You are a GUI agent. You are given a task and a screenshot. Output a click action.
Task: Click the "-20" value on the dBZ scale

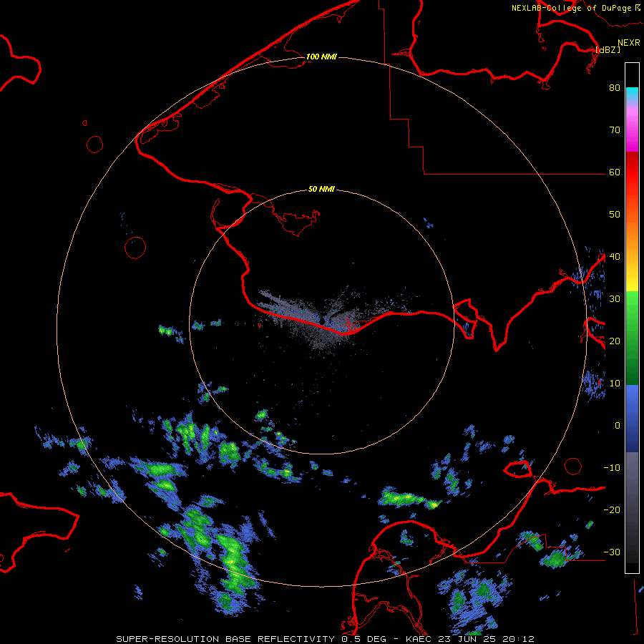tap(612, 509)
